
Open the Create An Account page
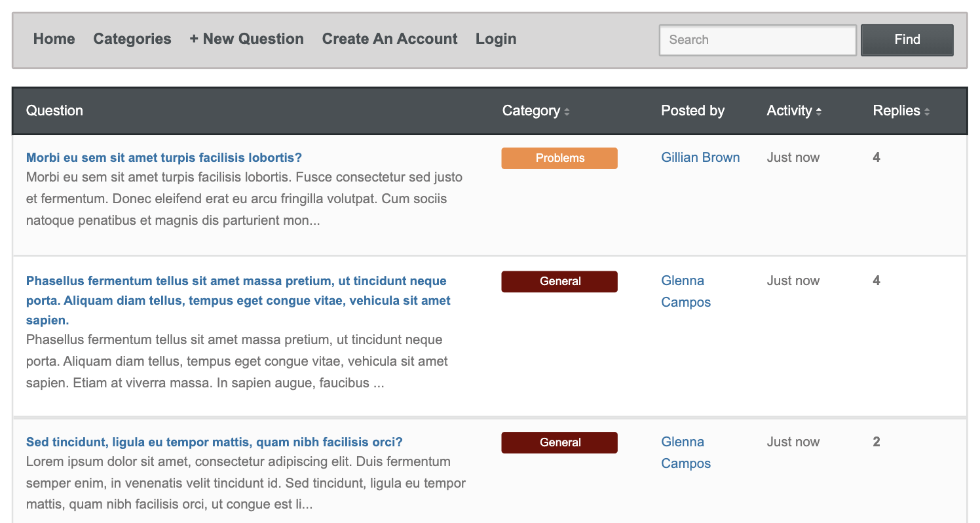pos(389,39)
